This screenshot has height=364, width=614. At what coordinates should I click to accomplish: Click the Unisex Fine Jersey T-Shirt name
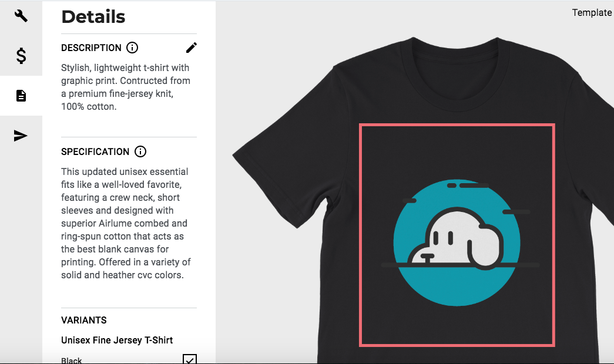(117, 340)
